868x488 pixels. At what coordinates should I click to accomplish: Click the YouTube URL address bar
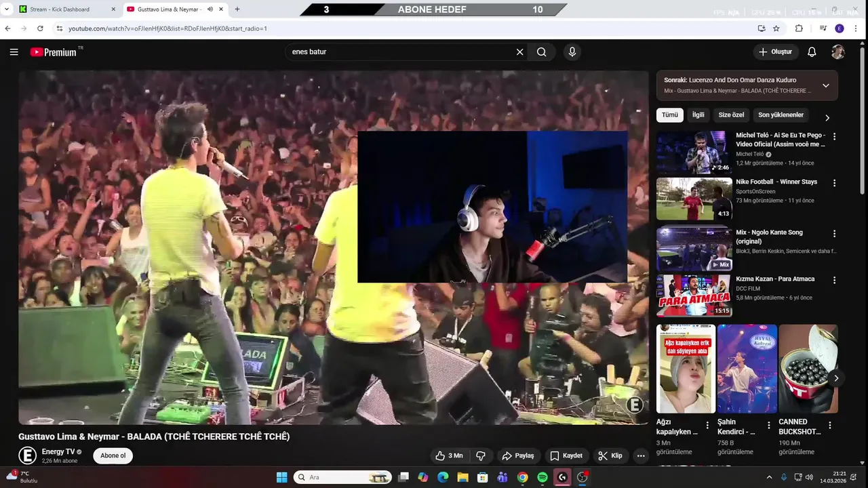pos(407,28)
